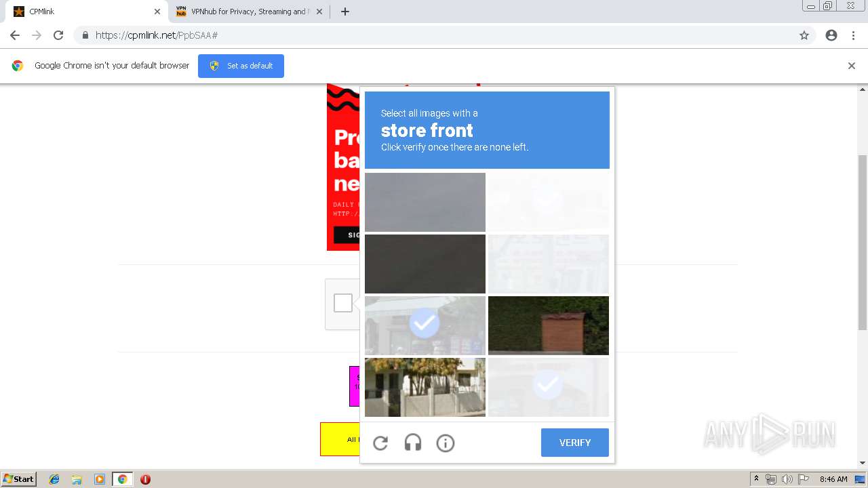
Task: Get an audio challenge via headphones icon
Action: 413,443
